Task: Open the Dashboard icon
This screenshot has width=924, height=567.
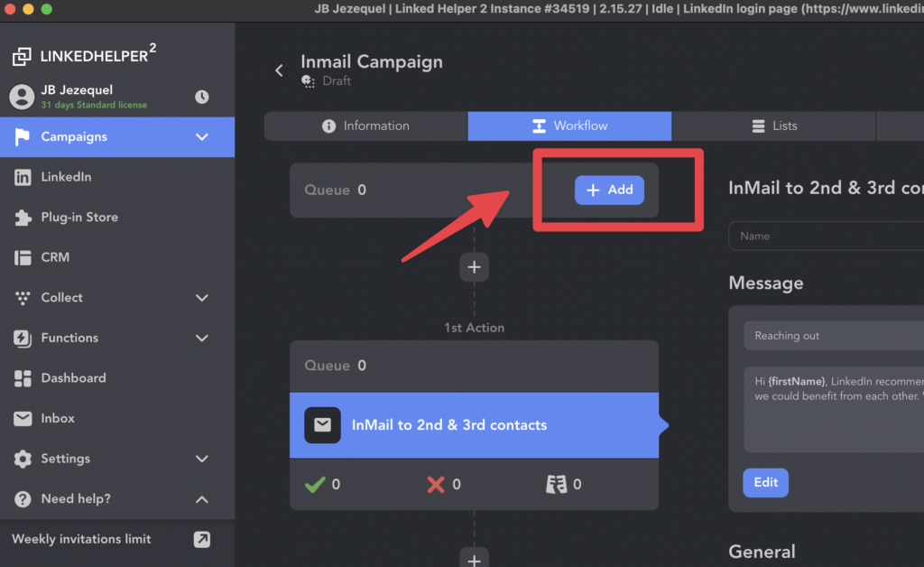Action: click(23, 378)
